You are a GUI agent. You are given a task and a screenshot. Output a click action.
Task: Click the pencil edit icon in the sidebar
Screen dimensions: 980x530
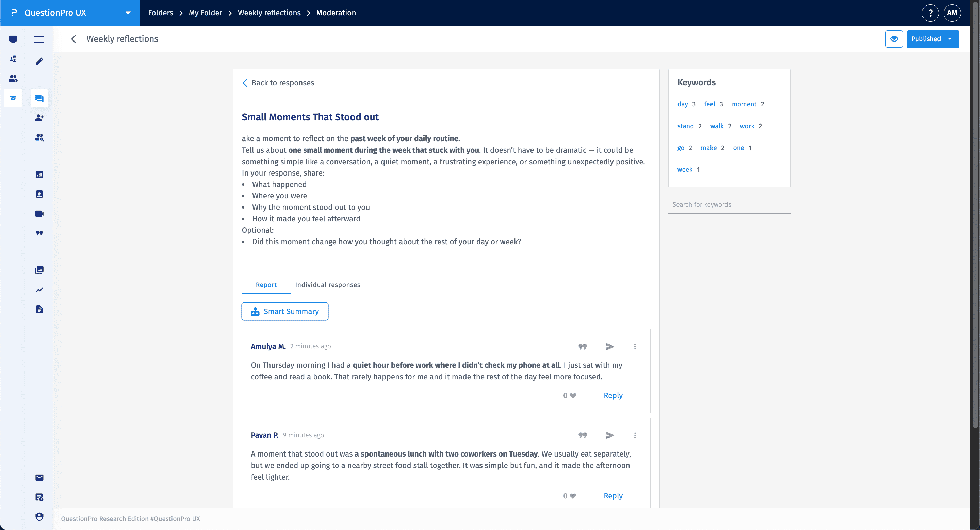(x=39, y=61)
